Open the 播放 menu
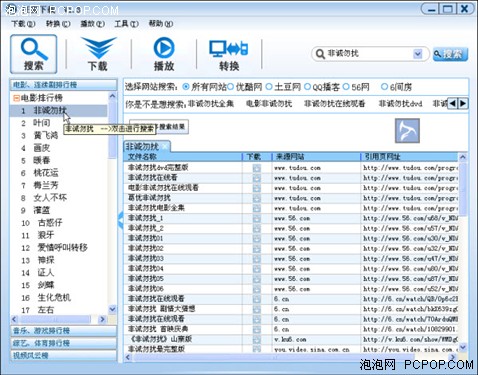 [93, 24]
